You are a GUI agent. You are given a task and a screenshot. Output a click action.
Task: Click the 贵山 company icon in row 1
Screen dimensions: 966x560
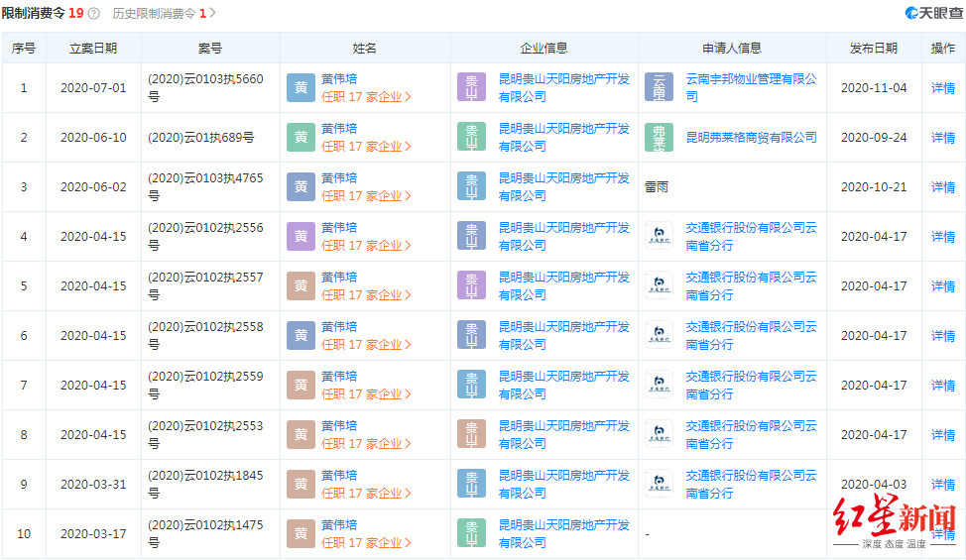pos(471,87)
